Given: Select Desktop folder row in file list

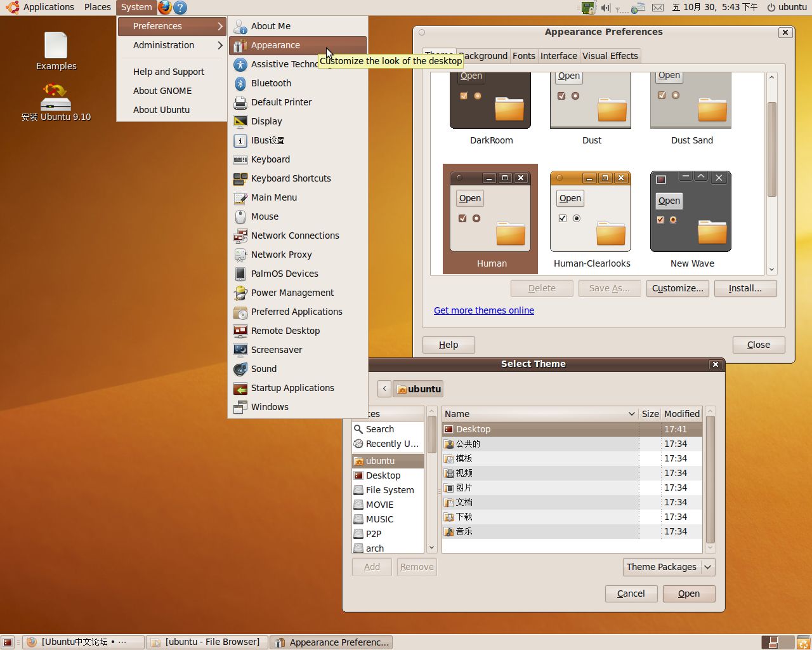Looking at the screenshot, I should click(x=572, y=429).
